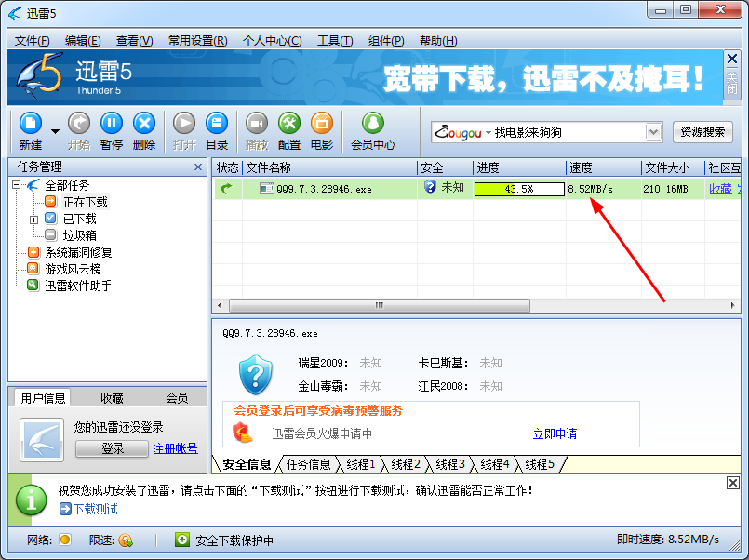Select the QQ9.7.3.28946.exe download row

[476, 189]
